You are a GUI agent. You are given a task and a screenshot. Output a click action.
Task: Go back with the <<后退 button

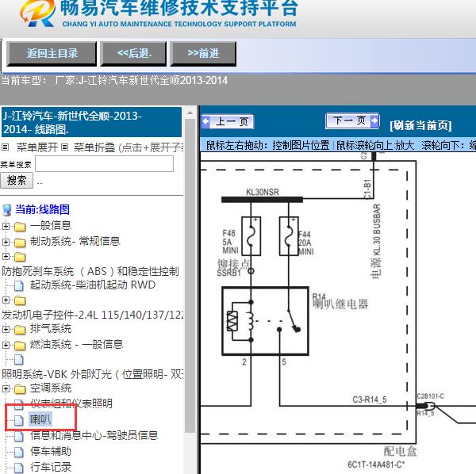[x=133, y=54]
